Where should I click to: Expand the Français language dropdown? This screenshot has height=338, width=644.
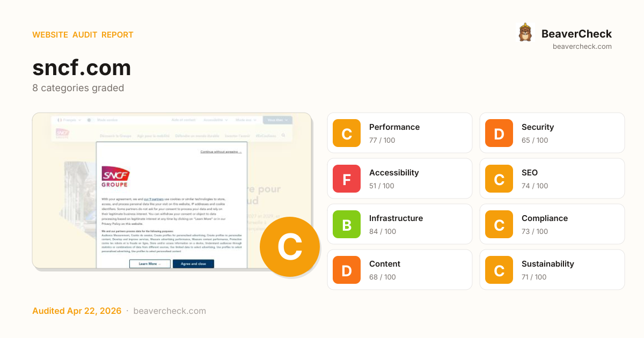69,120
